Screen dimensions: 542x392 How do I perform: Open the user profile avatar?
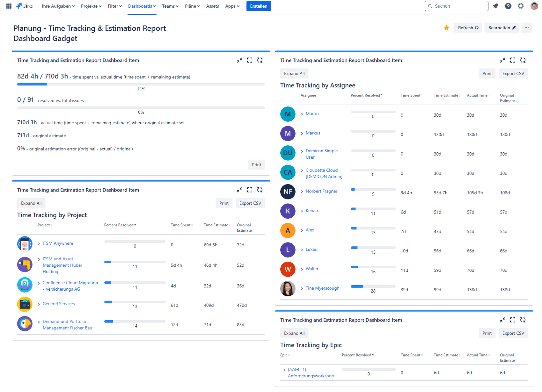[x=534, y=6]
